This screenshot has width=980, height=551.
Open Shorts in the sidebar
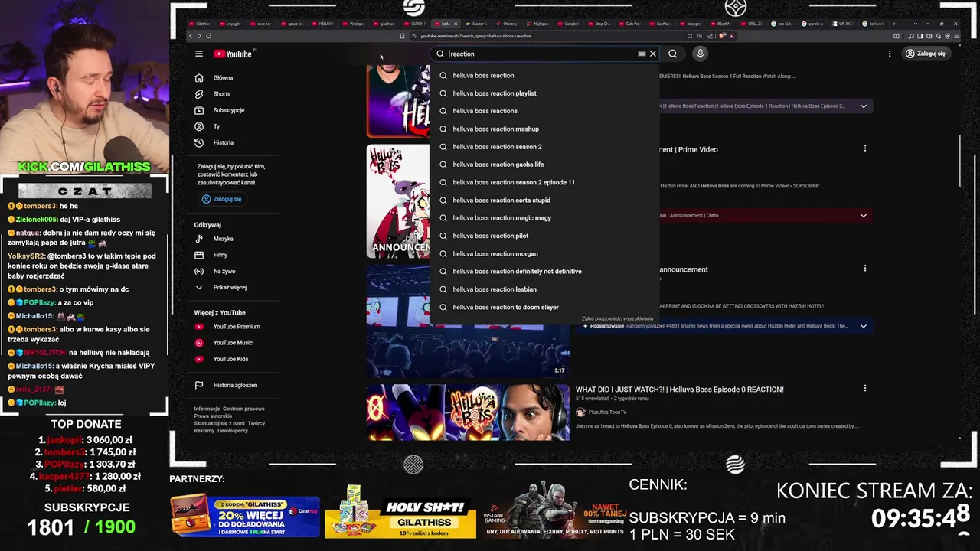point(221,93)
